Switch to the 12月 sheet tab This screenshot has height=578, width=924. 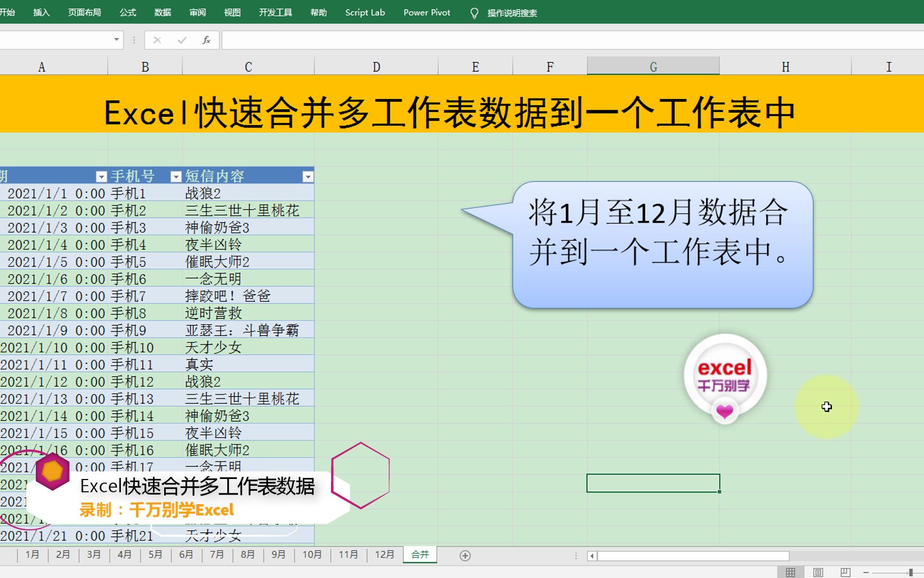[x=384, y=554]
